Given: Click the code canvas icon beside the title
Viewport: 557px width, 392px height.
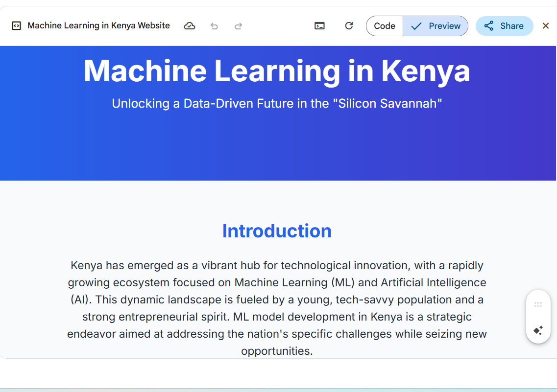Looking at the screenshot, I should click(16, 26).
